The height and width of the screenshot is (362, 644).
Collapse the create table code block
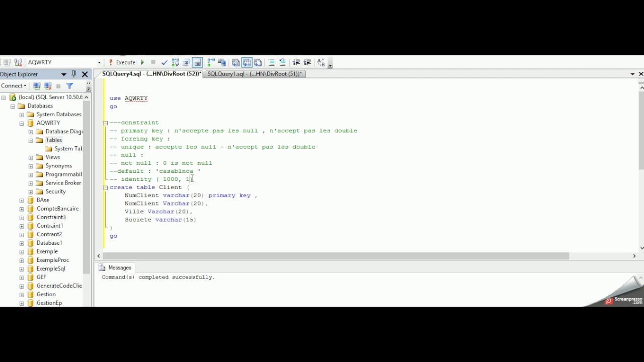106,188
